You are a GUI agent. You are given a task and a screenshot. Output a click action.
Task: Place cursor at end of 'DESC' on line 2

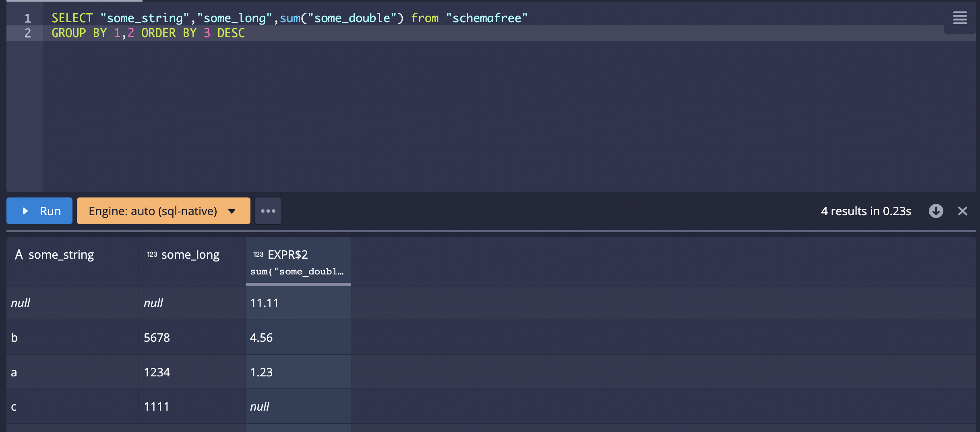245,33
